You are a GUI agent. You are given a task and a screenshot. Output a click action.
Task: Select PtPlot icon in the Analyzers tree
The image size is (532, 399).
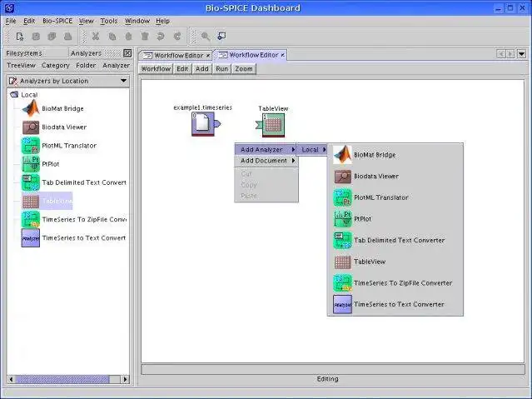click(x=31, y=164)
